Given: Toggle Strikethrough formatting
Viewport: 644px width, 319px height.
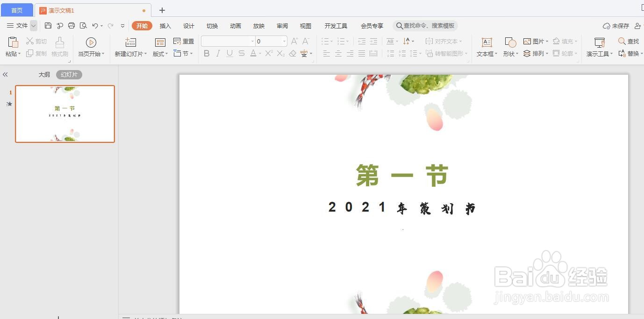Looking at the screenshot, I should 241,53.
